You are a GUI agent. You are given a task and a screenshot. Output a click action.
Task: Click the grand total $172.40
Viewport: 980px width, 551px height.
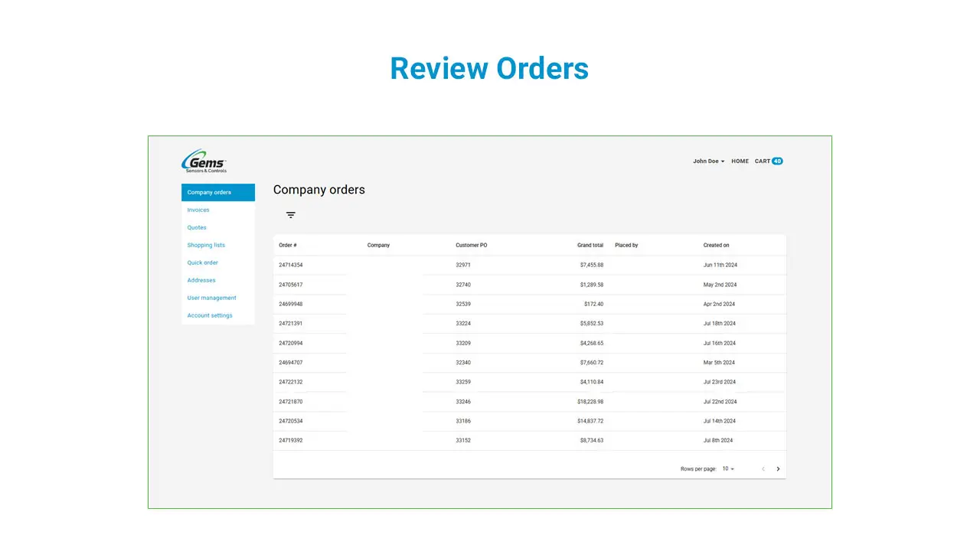point(594,305)
